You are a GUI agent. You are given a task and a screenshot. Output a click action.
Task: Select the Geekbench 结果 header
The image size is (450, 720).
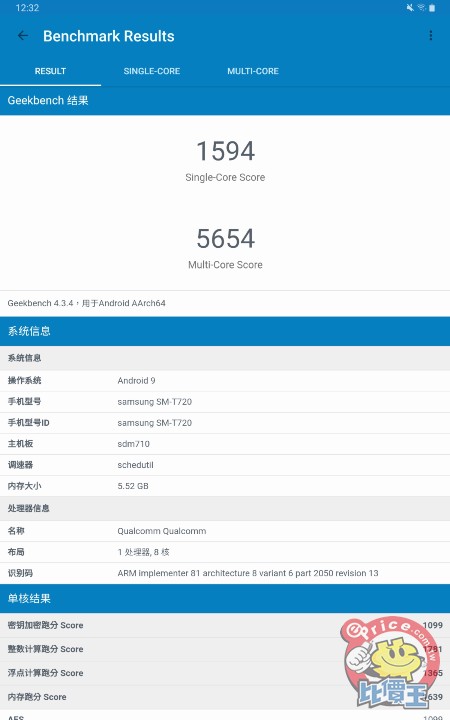(x=225, y=101)
